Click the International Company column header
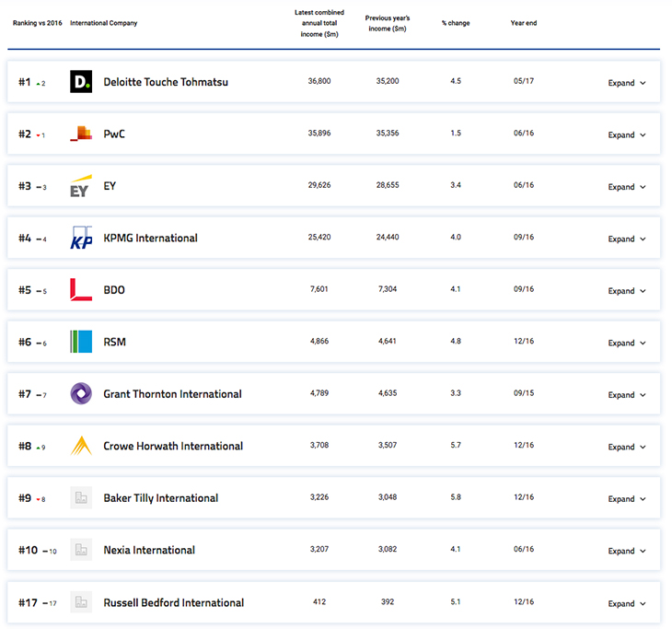Screen dimensions: 672x629 (104, 23)
